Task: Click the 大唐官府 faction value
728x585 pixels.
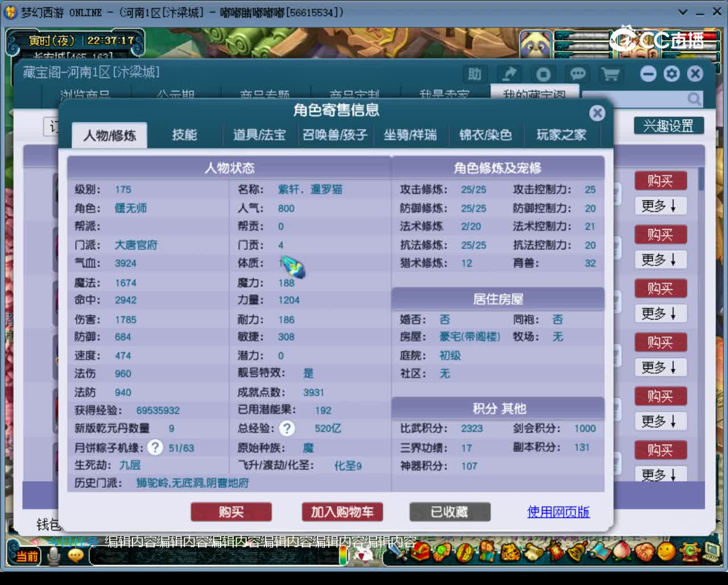Action: (x=136, y=245)
